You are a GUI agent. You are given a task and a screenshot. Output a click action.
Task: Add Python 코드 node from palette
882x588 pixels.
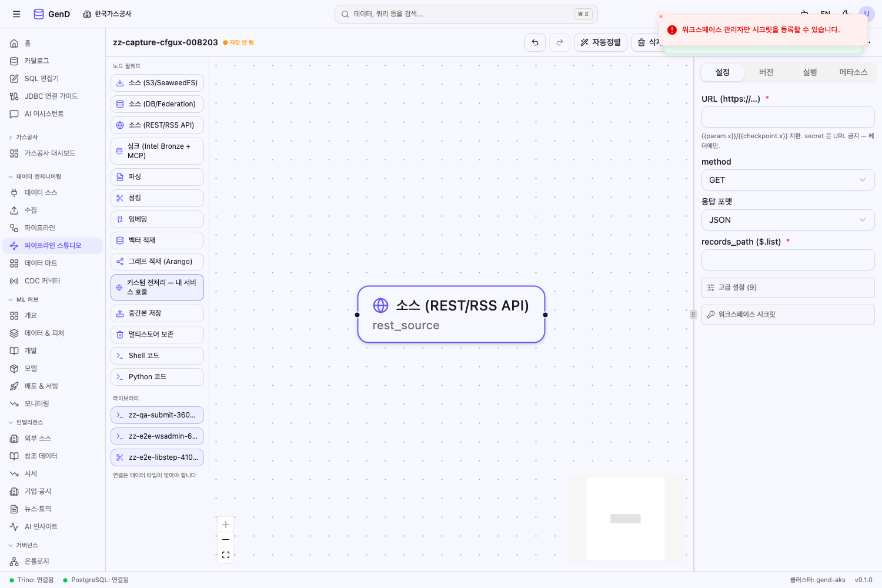(x=157, y=377)
